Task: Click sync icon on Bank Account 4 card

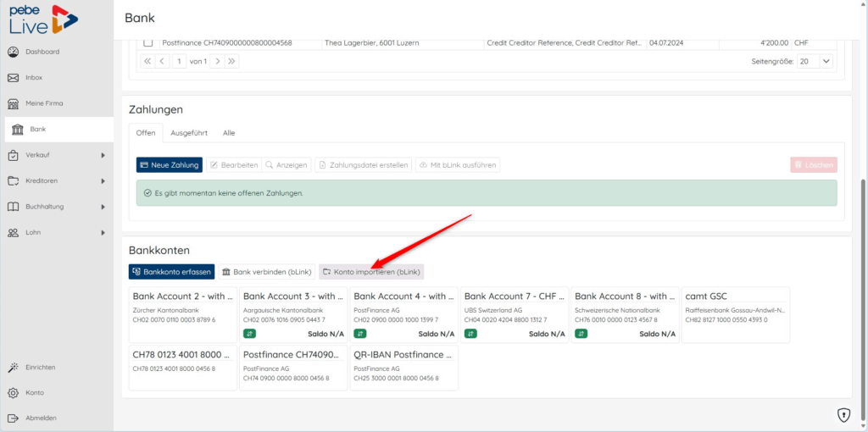Action: pos(359,334)
